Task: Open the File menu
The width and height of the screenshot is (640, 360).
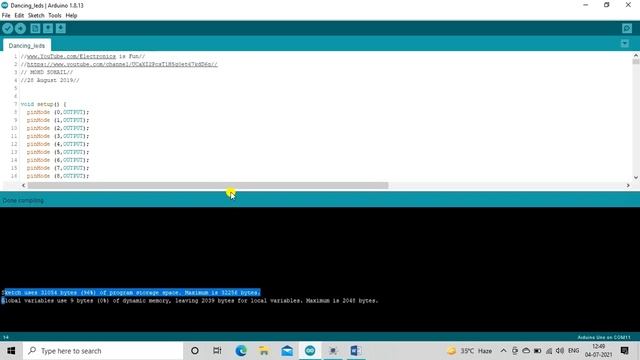Action: tap(6, 16)
